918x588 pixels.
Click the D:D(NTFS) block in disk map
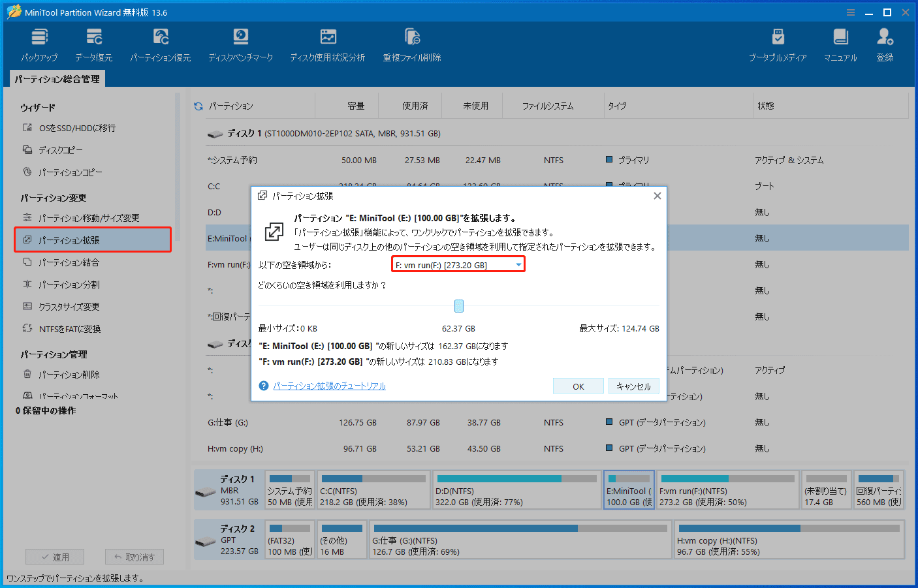(516, 490)
